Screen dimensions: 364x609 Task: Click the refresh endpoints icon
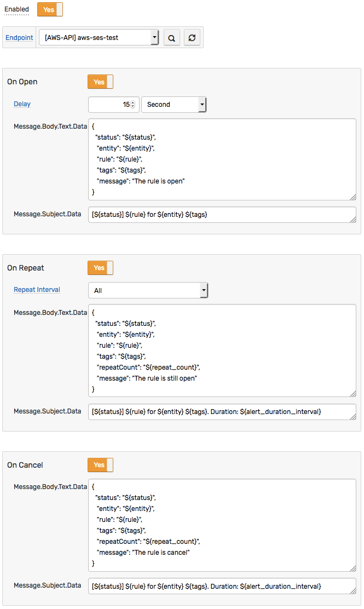(192, 38)
